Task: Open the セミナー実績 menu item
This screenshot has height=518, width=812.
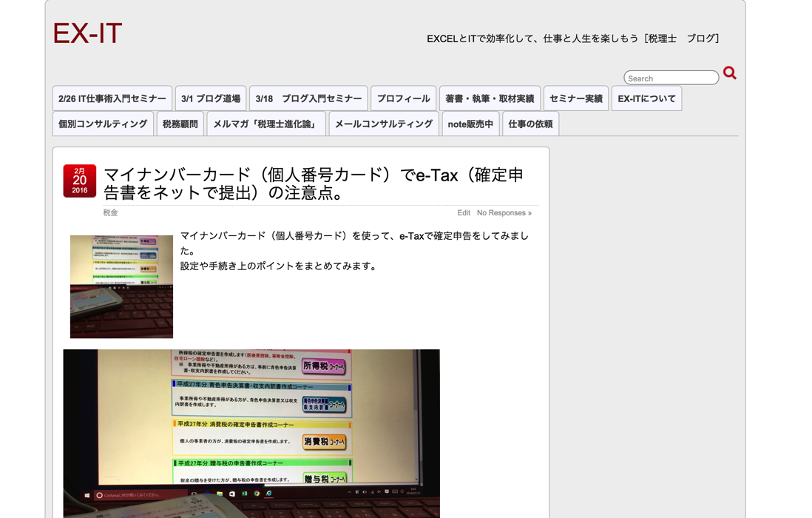Action: click(x=576, y=98)
